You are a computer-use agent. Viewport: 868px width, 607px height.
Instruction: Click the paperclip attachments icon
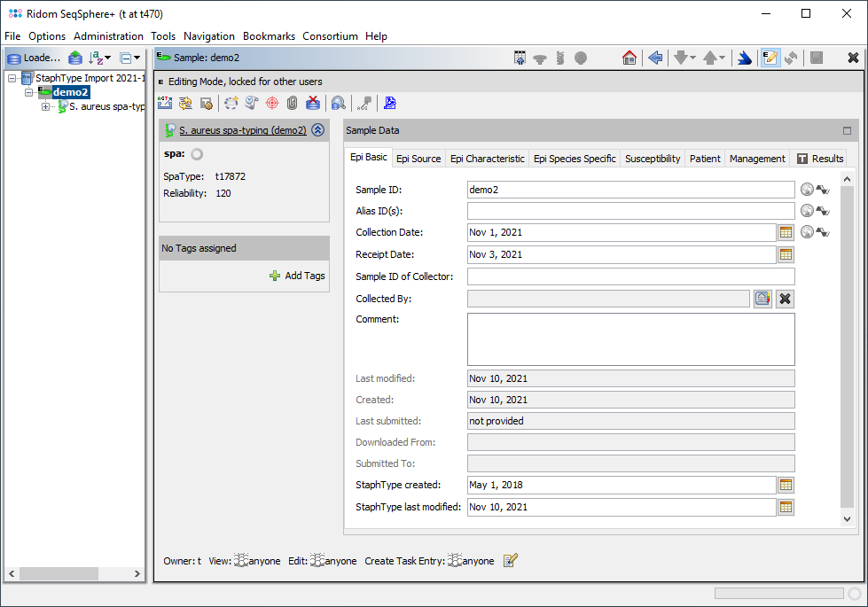point(293,103)
